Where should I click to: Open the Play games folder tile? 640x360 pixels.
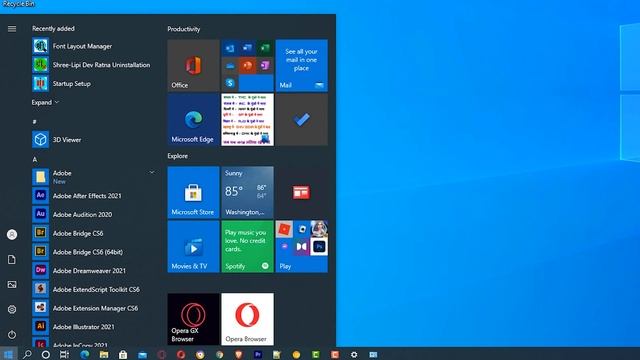point(302,247)
